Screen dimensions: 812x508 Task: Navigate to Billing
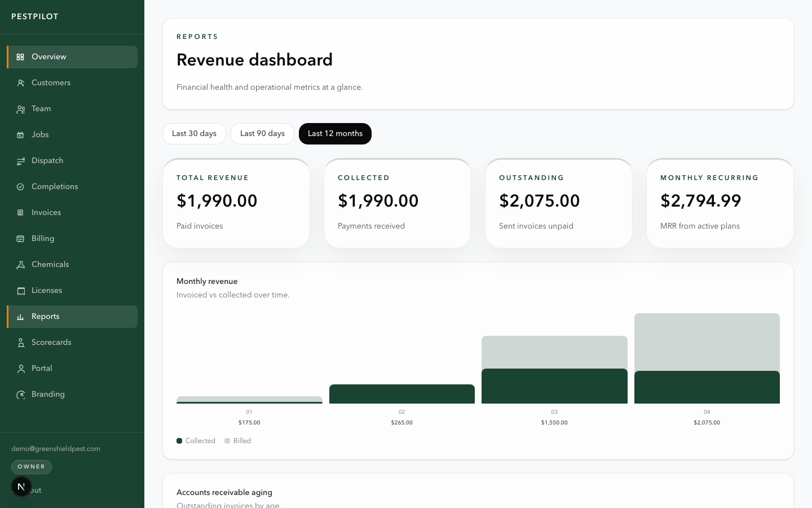72,239
